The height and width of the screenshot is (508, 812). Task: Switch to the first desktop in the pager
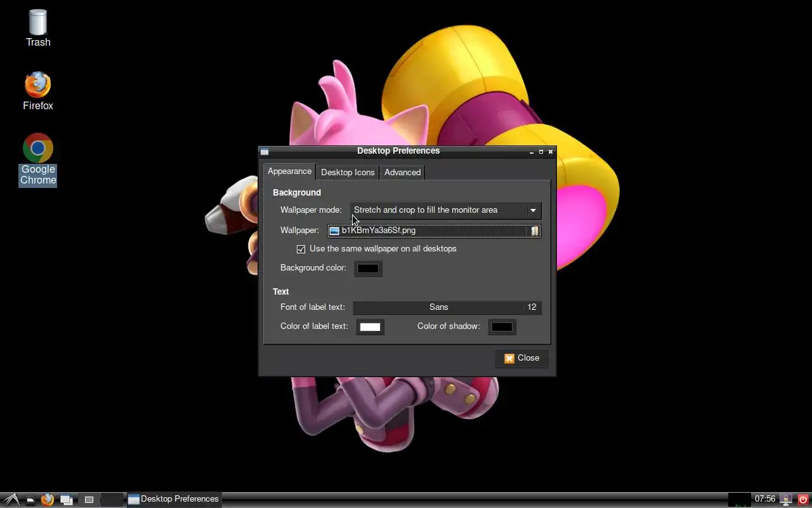[x=89, y=500]
